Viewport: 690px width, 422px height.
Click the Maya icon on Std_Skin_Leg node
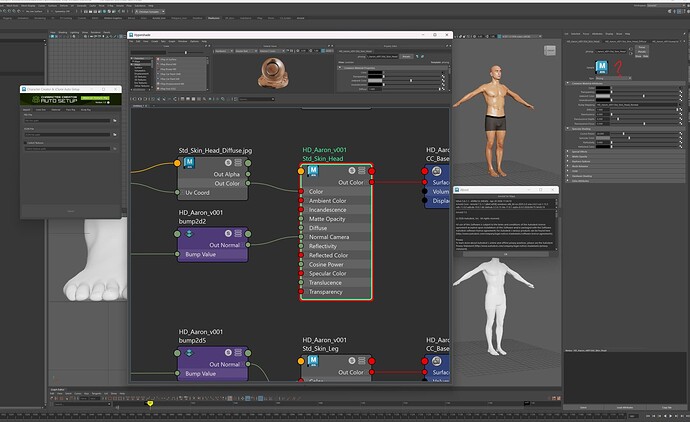click(313, 361)
